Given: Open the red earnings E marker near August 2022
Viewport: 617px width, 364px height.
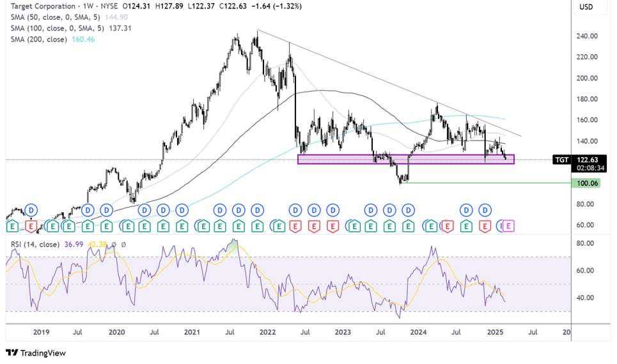Looking at the screenshot, I should tap(314, 226).
